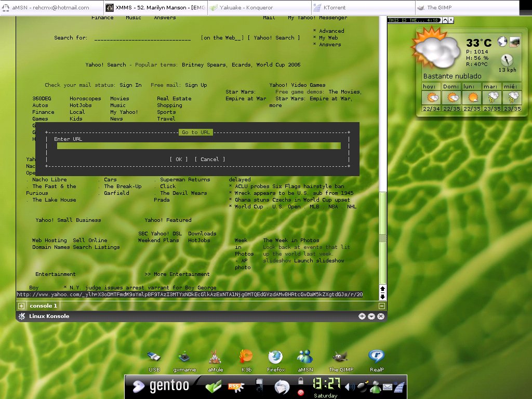Click the Konsole K gear icon
532x399 pixels.
pyautogui.click(x=22, y=316)
